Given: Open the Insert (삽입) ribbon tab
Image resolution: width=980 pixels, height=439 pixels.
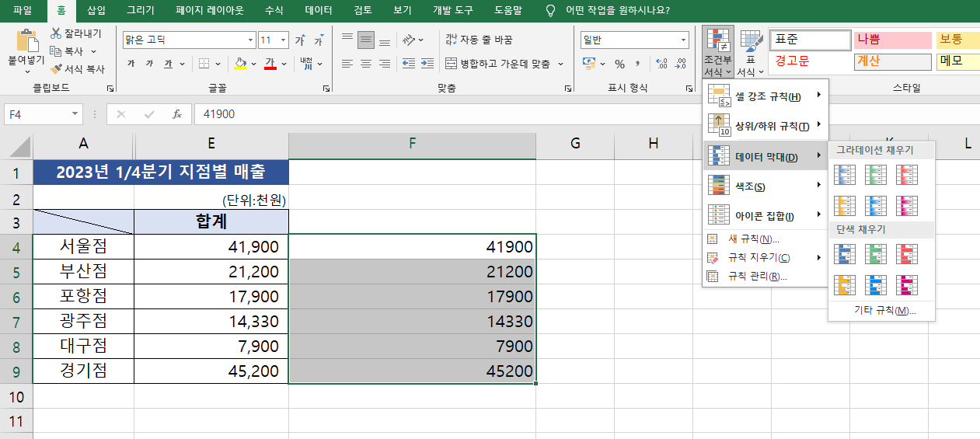Looking at the screenshot, I should [96, 11].
